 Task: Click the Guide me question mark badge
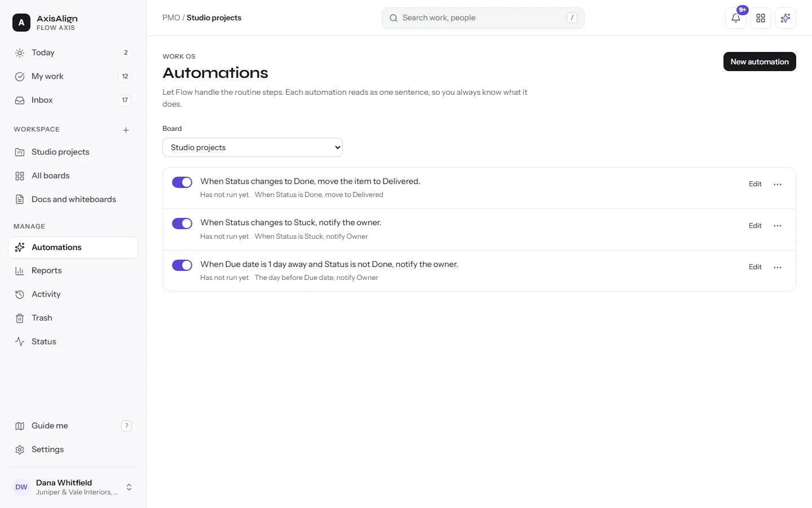click(126, 426)
